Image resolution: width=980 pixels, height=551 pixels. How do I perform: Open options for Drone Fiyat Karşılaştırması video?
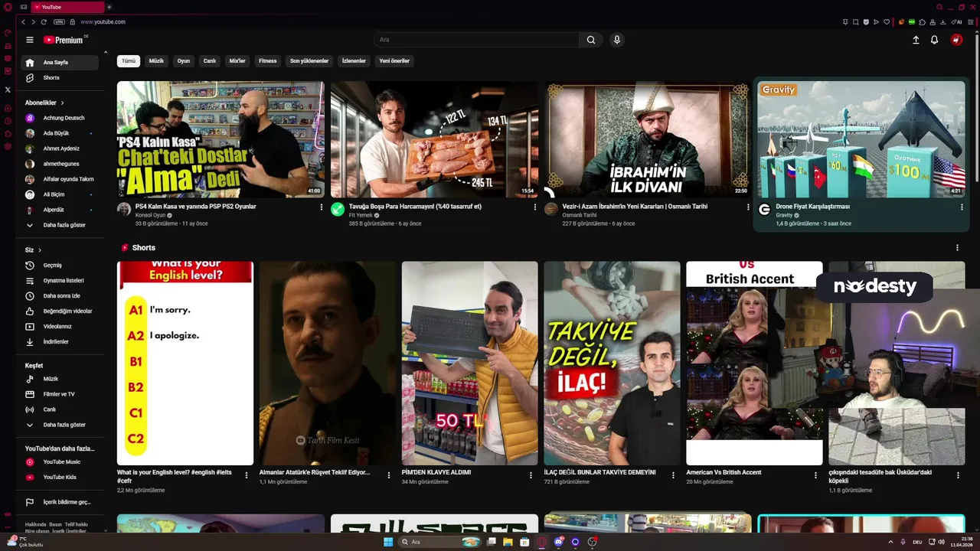coord(962,207)
